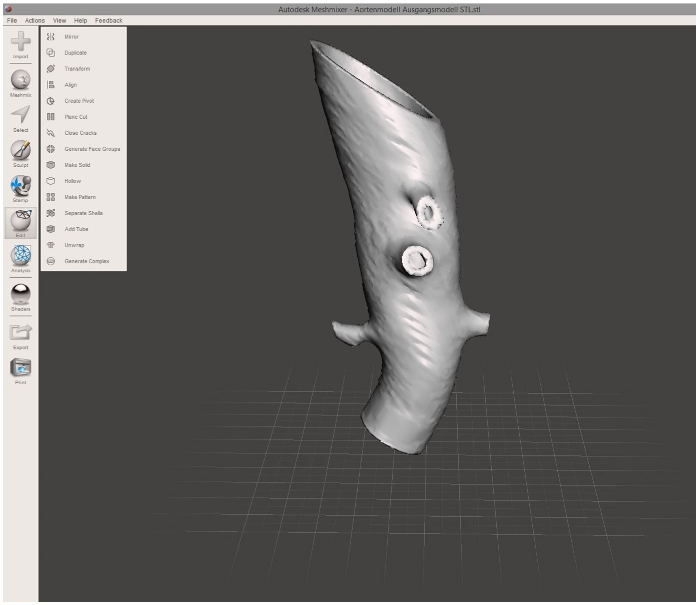Click the Mirror edit option

pyautogui.click(x=71, y=37)
